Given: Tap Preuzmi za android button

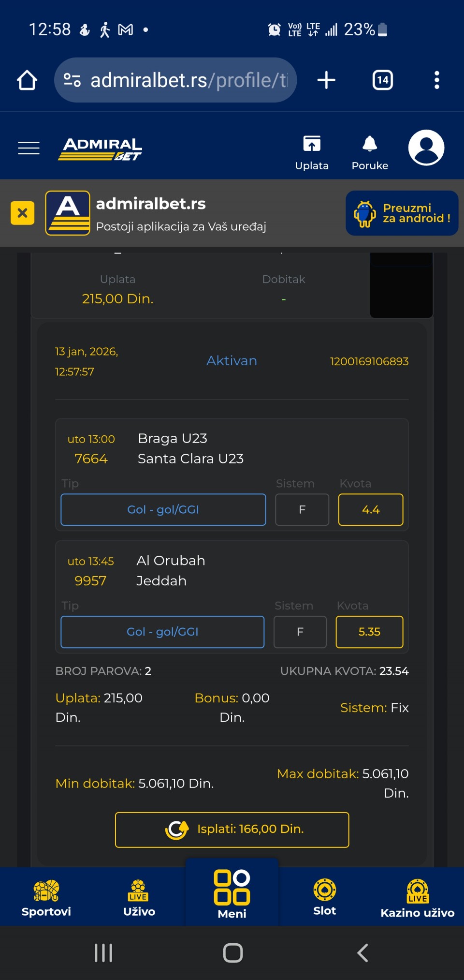Looking at the screenshot, I should click(x=402, y=213).
